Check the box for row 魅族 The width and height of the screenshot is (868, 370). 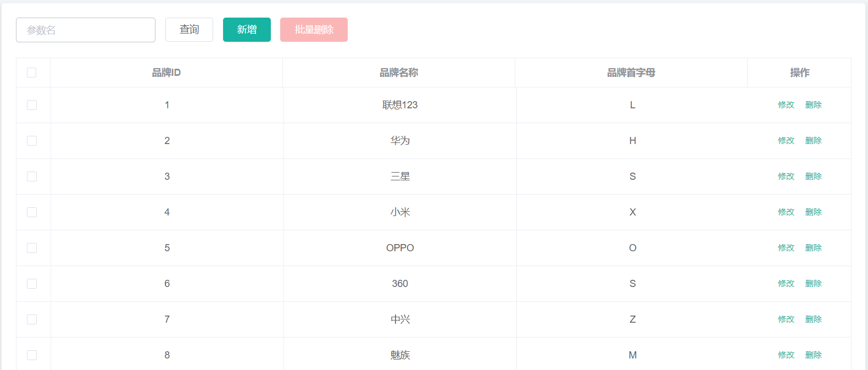coord(32,355)
